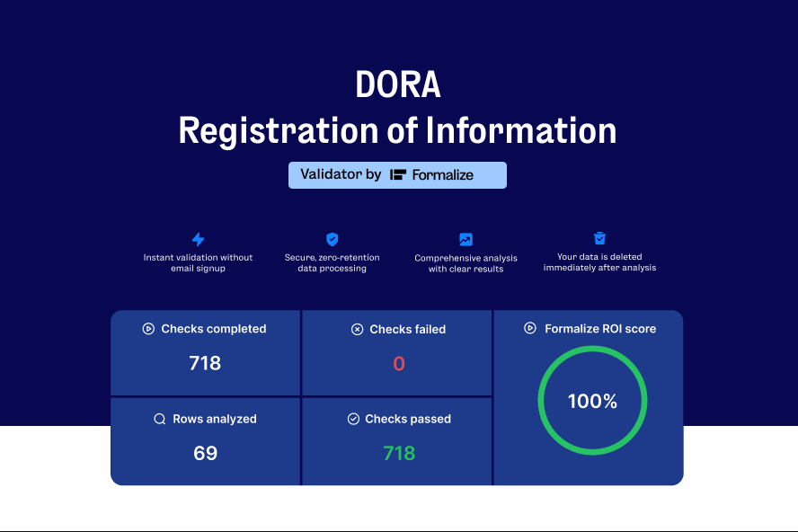Click the play icon beside Checks completed
The image size is (798, 532).
pos(148,329)
